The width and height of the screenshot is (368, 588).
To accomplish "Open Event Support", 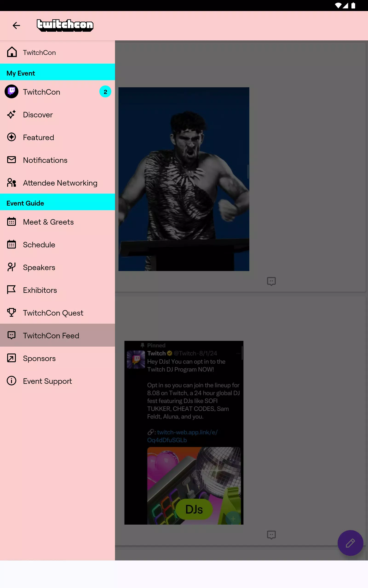I will [x=57, y=381].
